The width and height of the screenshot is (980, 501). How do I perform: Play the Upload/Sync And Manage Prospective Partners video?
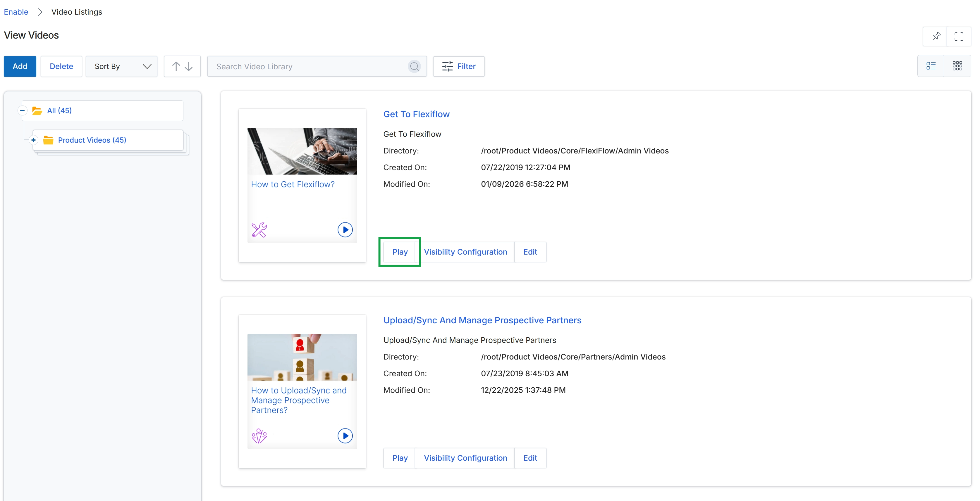pyautogui.click(x=399, y=458)
